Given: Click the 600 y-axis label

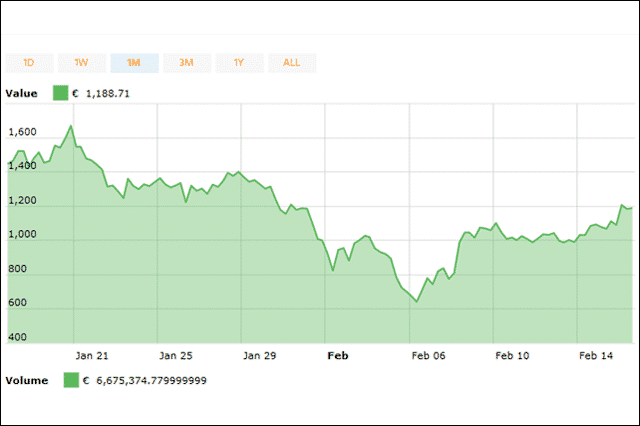Looking at the screenshot, I should point(17,302).
